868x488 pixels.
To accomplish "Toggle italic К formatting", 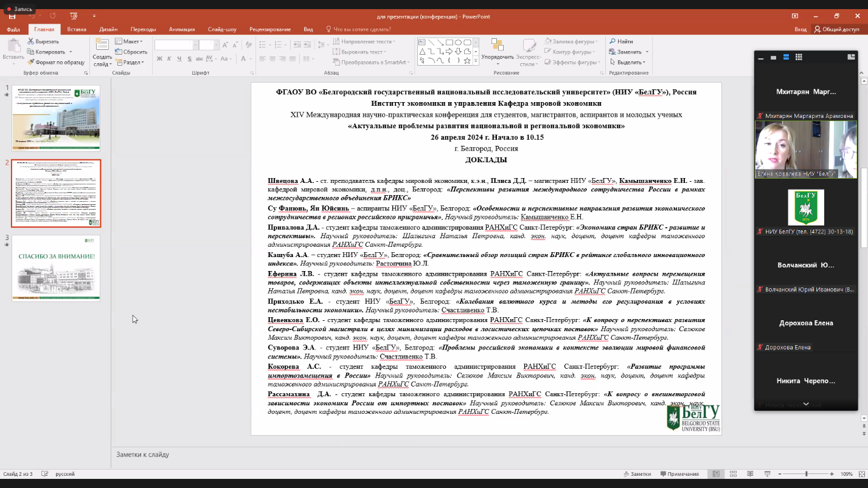I will pos(170,59).
